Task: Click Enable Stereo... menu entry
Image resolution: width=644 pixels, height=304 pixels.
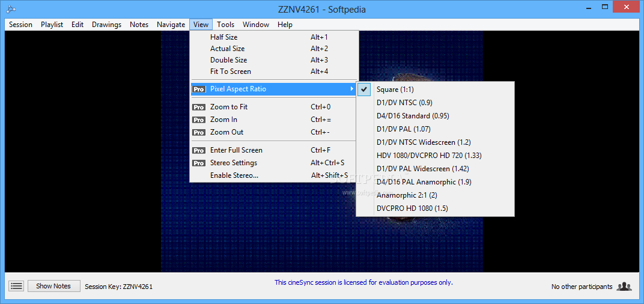Action: point(274,175)
